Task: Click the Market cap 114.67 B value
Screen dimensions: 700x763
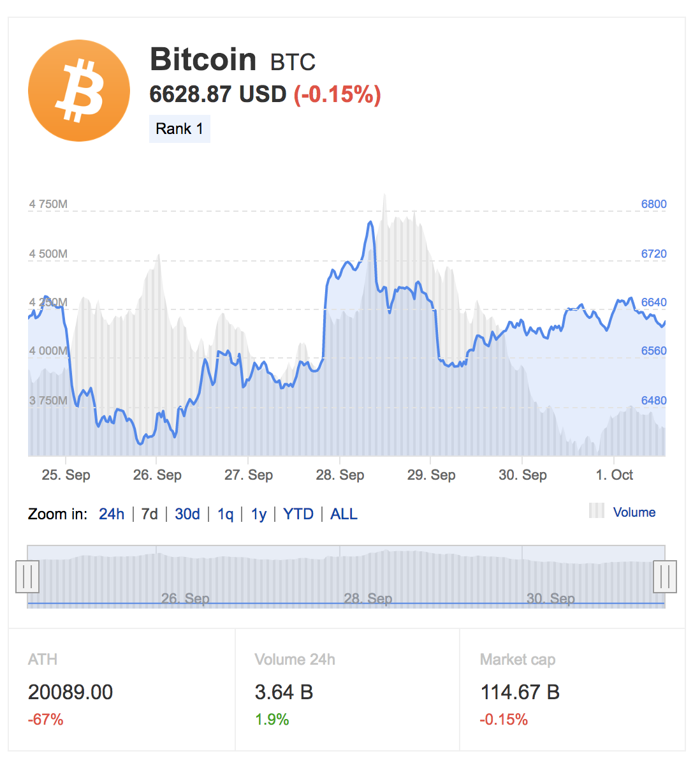Action: 520,692
